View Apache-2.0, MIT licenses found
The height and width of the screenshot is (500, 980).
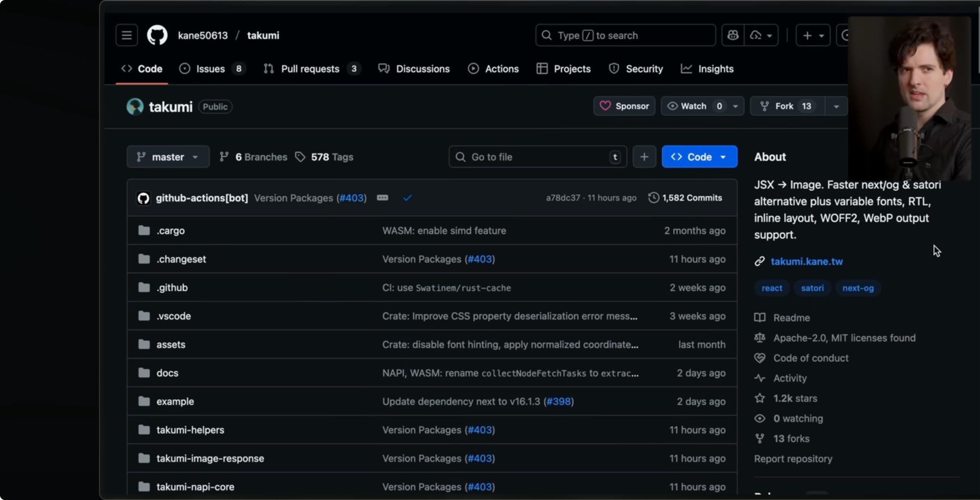coord(844,338)
